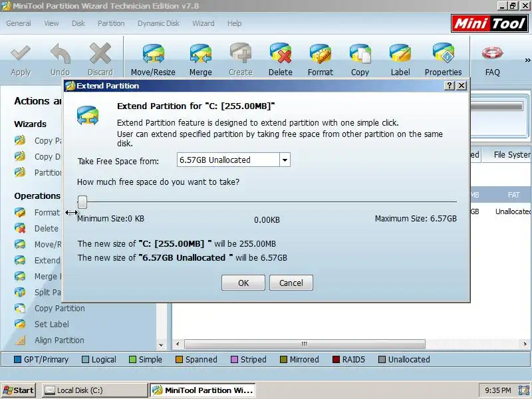
Task: Open the Wizard menu
Action: 203,23
